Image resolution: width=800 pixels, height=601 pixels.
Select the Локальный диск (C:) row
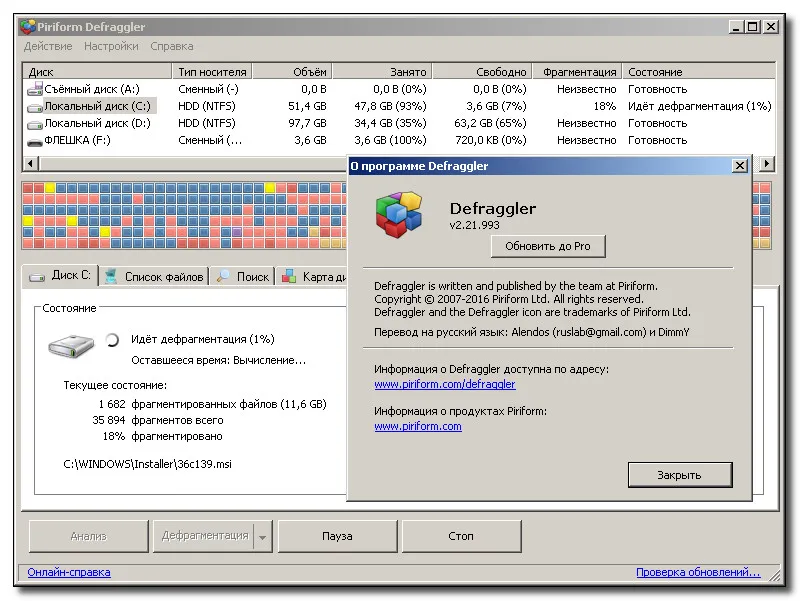(x=399, y=106)
